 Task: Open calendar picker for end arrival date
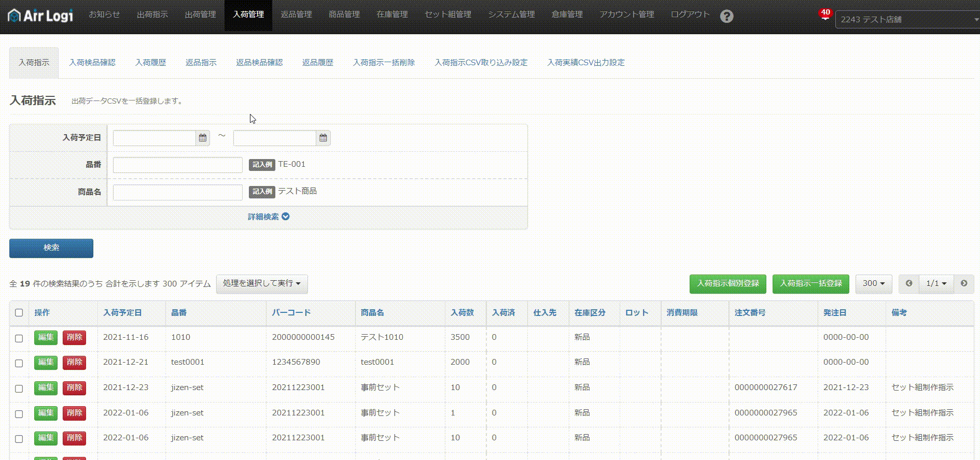[x=323, y=138]
